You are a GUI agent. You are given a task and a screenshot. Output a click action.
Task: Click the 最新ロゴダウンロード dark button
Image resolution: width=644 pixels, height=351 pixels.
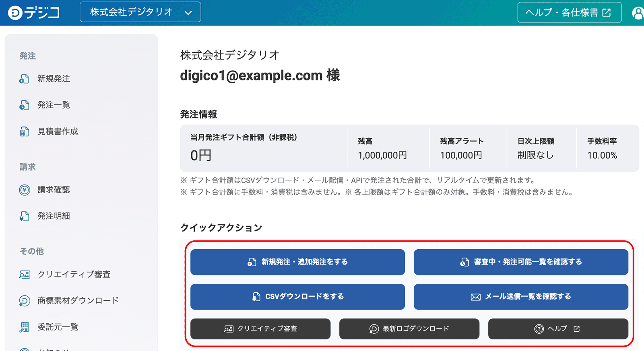pyautogui.click(x=409, y=329)
